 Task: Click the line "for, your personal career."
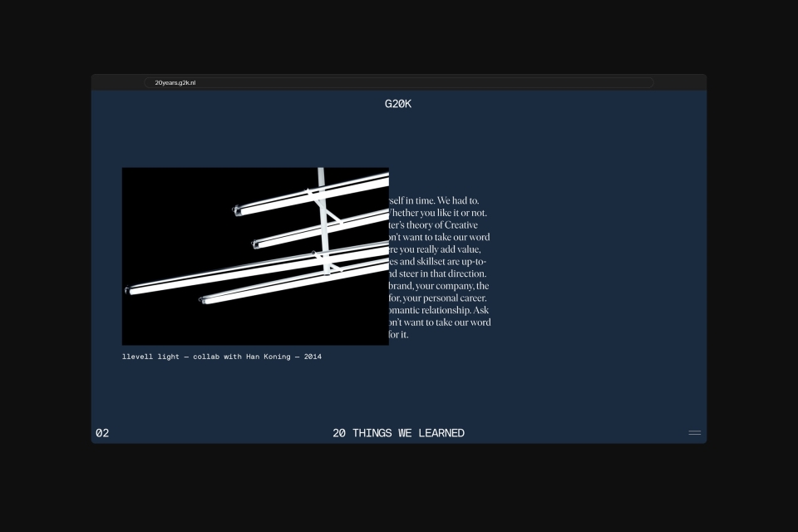[438, 298]
